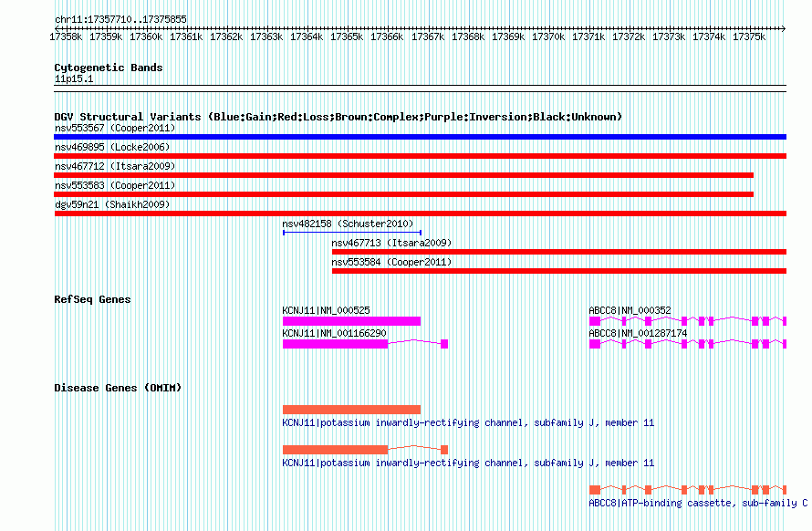
Task: Click the red bar under nsv553584
Action: tap(559, 271)
